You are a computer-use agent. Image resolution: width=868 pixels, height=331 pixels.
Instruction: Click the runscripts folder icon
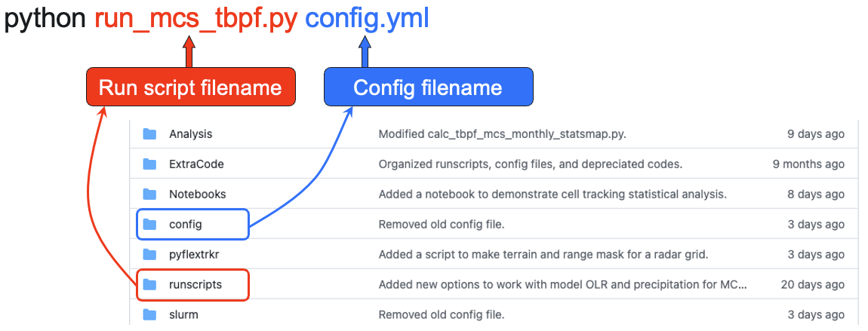tap(149, 284)
